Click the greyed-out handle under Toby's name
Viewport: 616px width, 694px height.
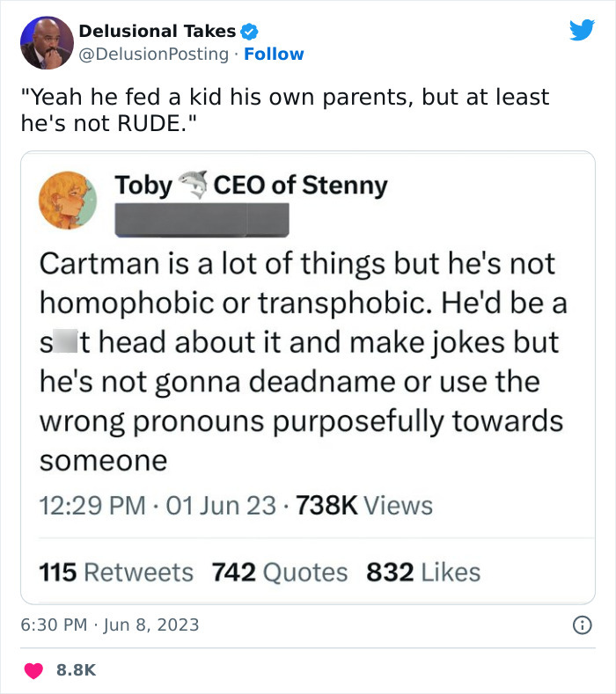coord(202,220)
